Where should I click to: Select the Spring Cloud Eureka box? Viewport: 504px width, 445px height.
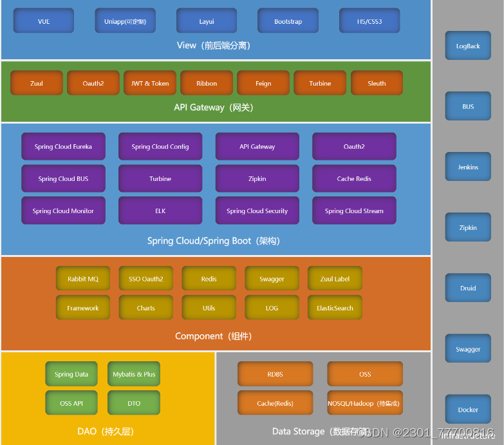click(x=63, y=146)
